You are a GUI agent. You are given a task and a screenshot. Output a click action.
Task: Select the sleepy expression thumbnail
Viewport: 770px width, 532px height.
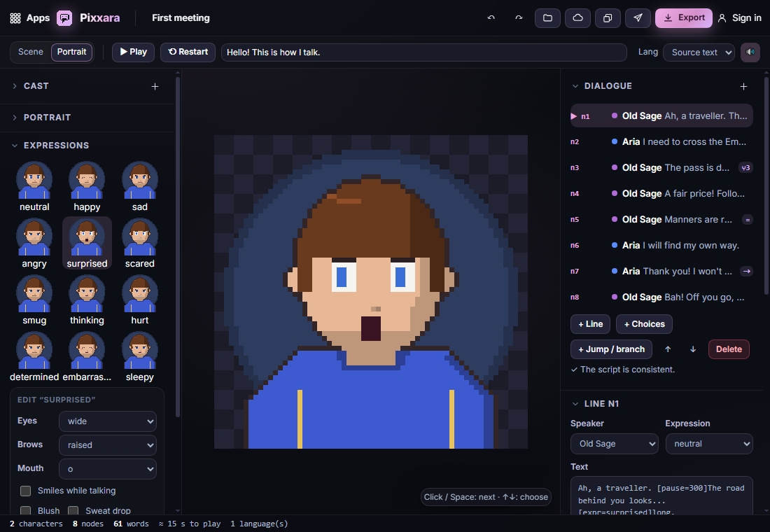[140, 356]
